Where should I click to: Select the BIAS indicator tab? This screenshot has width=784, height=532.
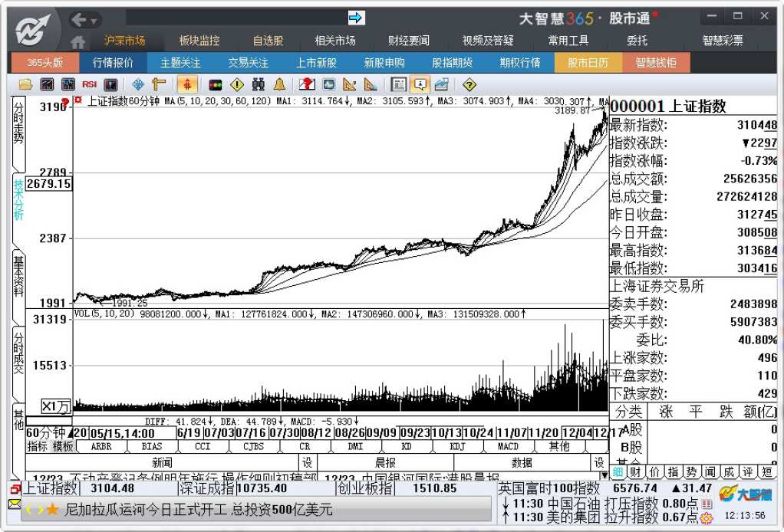tap(152, 447)
